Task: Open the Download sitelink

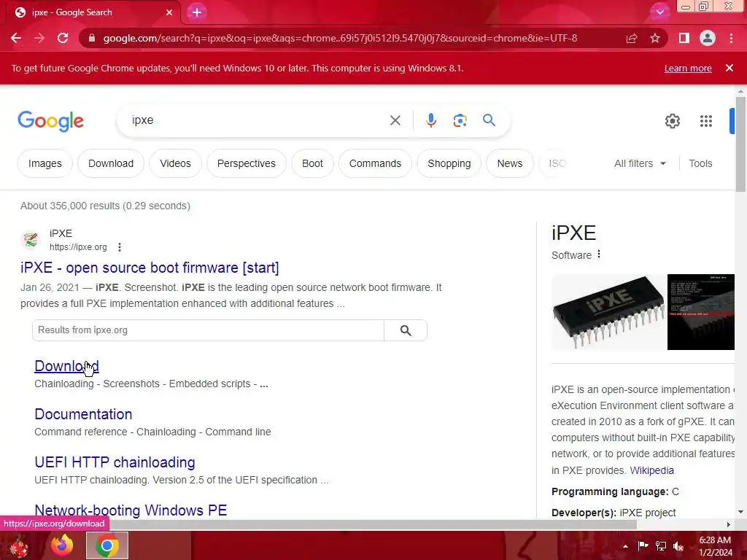Action: coord(66,366)
